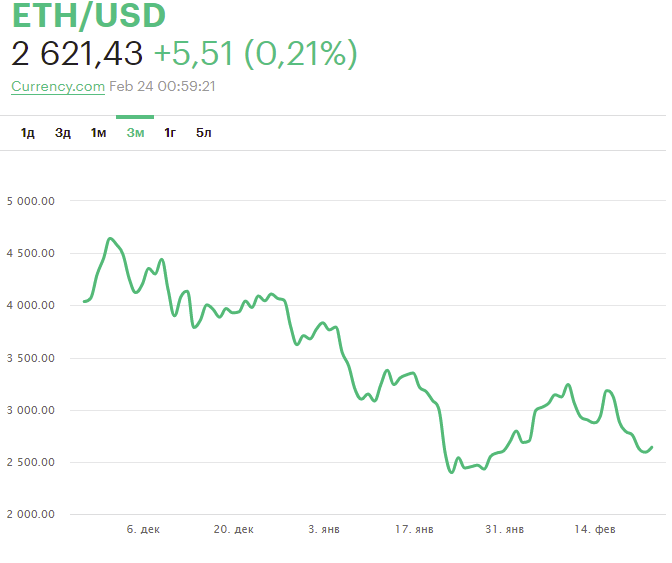
Task: Click the active 3м period tab
Action: coord(135,133)
